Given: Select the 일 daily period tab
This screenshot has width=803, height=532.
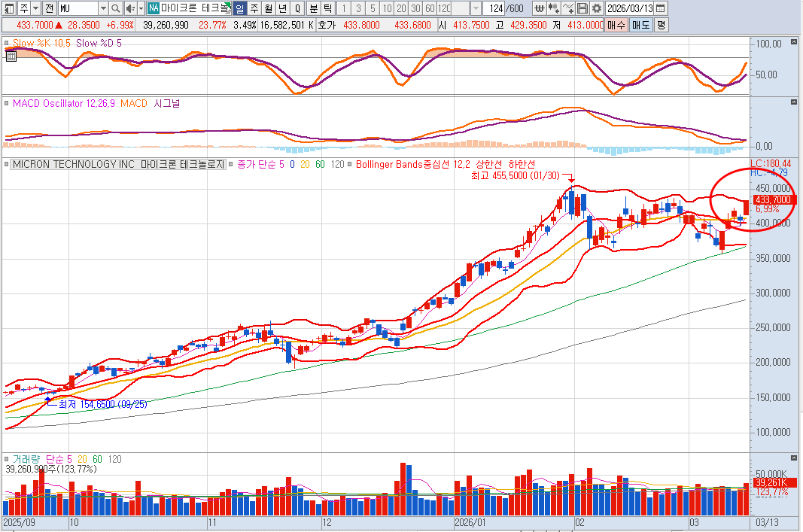Looking at the screenshot, I should point(239,8).
